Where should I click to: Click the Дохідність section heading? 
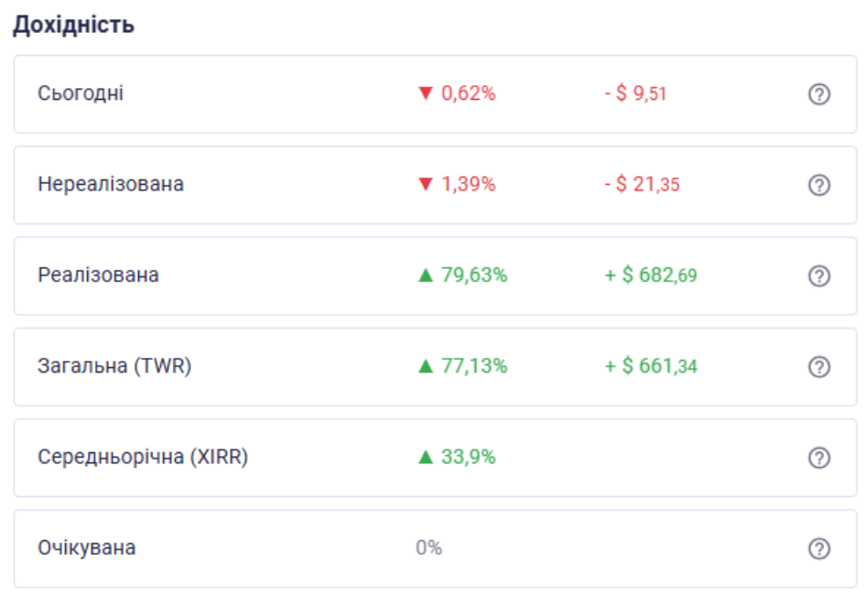(x=73, y=25)
